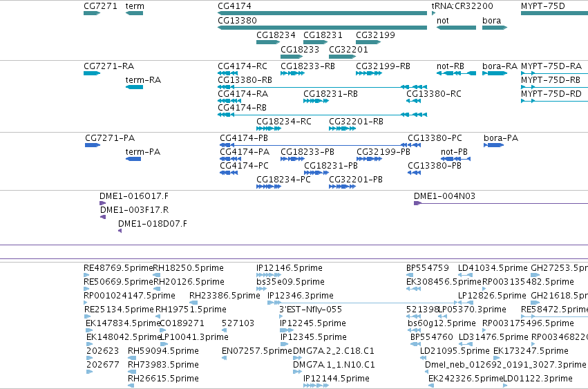
Task: Click the term-RA transcript
Action: click(134, 87)
